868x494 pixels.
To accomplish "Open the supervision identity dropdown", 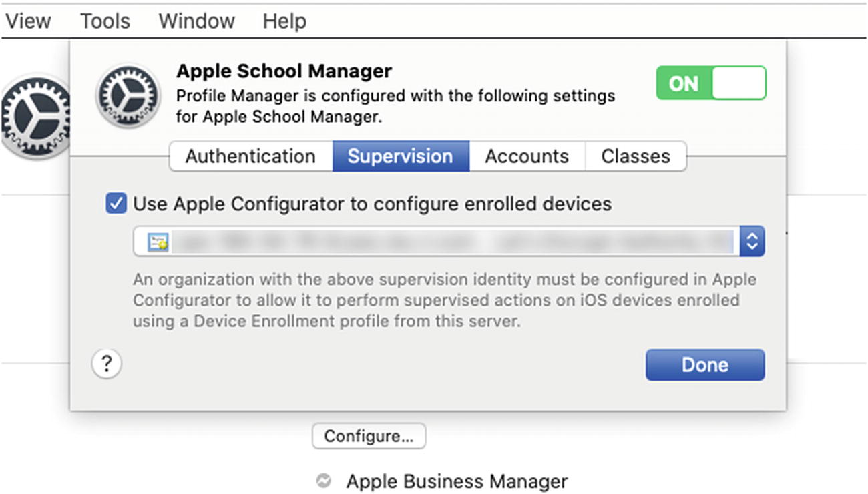I will click(449, 242).
